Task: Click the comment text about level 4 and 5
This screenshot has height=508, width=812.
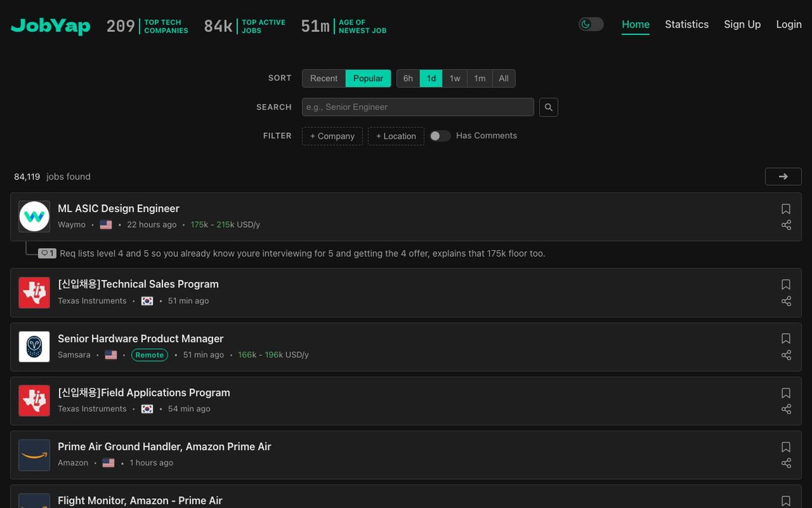Action: click(302, 253)
